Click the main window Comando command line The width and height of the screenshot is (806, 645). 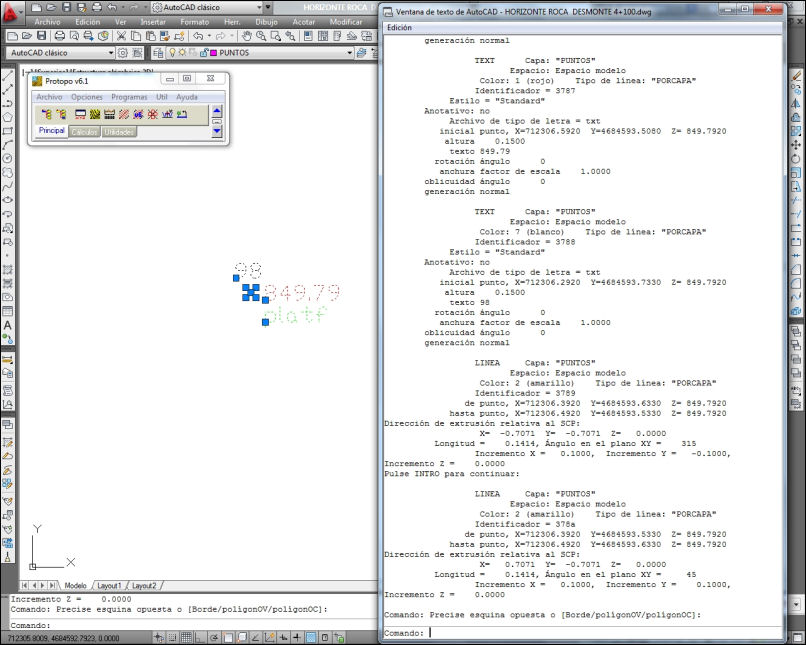194,625
